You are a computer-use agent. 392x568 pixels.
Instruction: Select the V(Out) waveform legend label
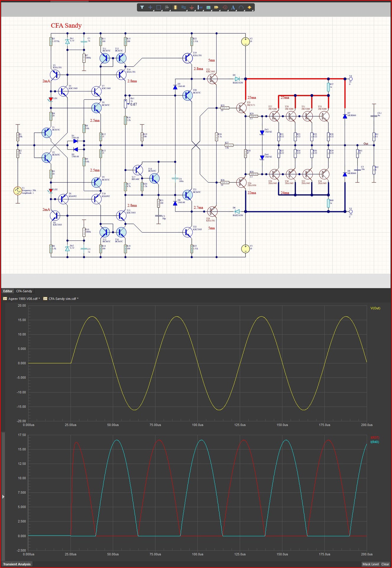coord(375,308)
